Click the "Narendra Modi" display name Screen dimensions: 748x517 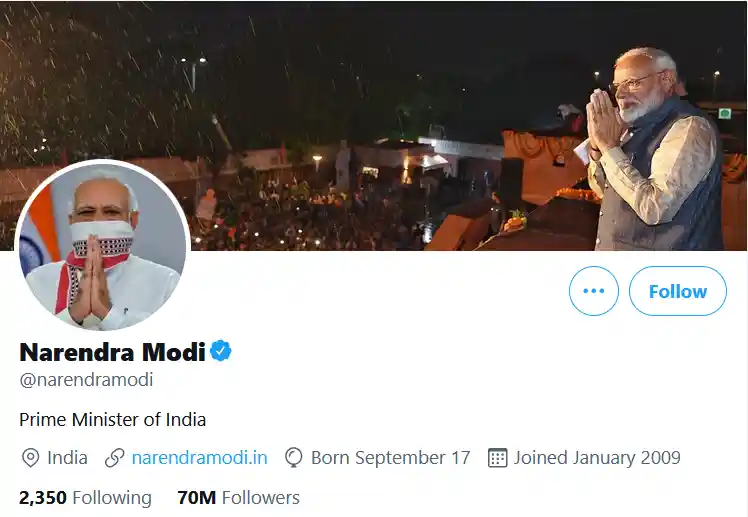click(x=112, y=352)
